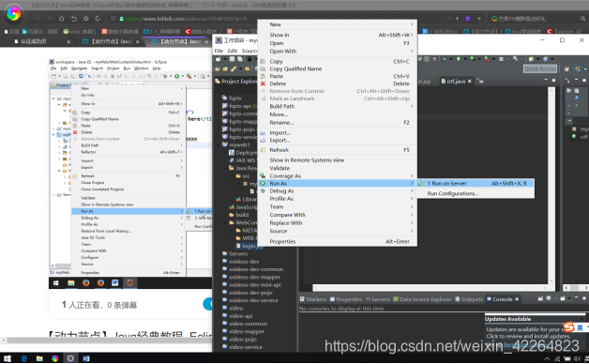Click the Console open-console icon in Console toolbar
Image resolution: width=589 pixels, height=364 pixels.
click(563, 298)
